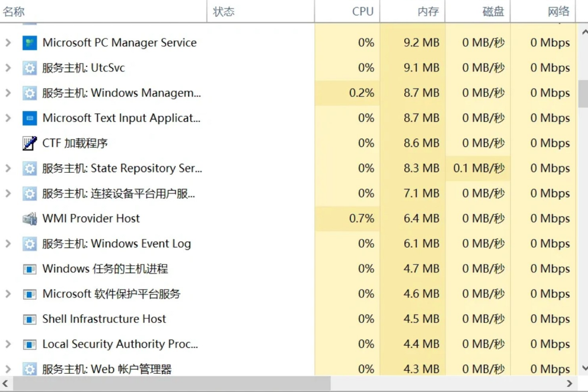Sort processes by 名称 column header
Image resolution: width=588 pixels, height=392 pixels.
103,11
